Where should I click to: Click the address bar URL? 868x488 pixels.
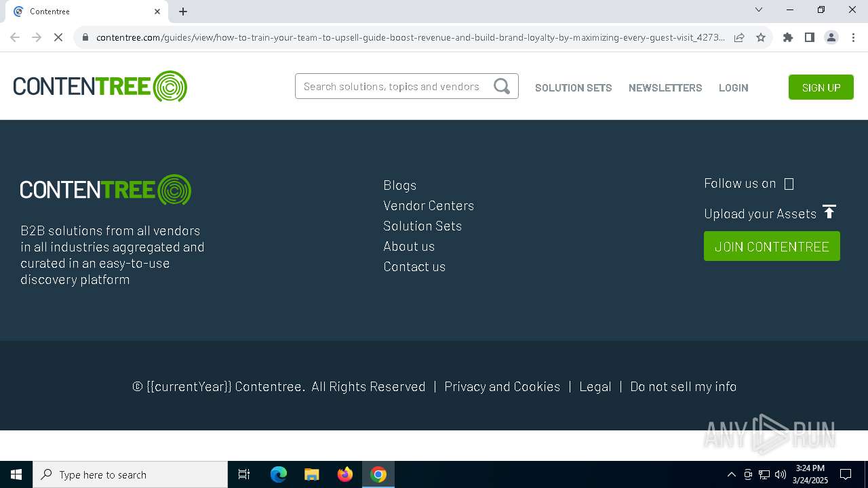tap(410, 37)
